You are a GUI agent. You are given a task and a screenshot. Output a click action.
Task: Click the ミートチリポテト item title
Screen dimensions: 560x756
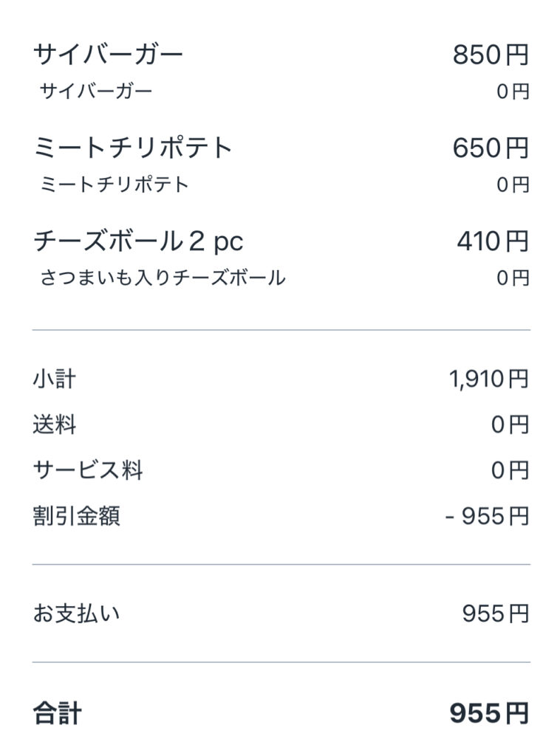133,148
